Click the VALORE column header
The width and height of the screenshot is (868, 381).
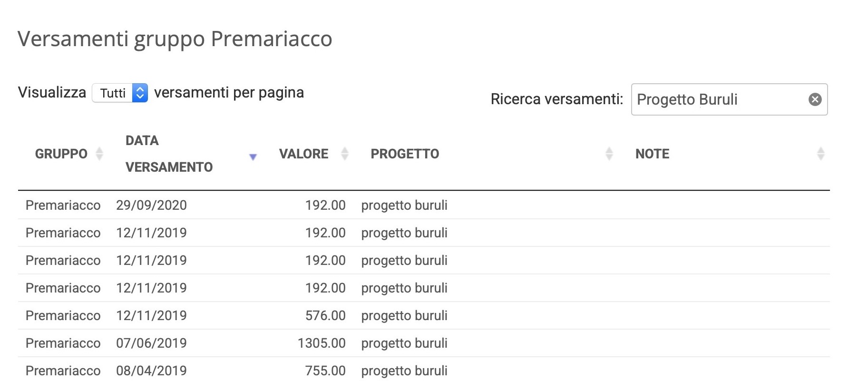pyautogui.click(x=303, y=154)
